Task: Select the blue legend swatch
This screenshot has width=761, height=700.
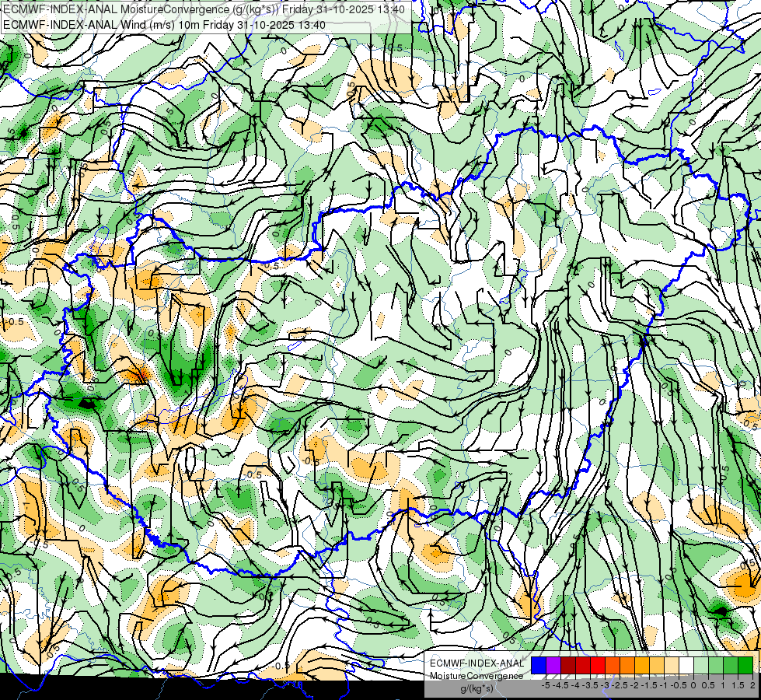Action: (539, 666)
